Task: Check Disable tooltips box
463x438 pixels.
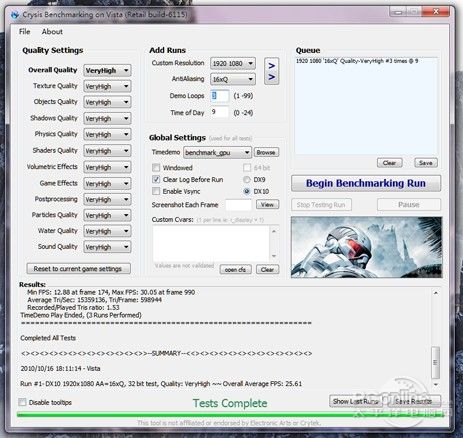Action: 22,402
